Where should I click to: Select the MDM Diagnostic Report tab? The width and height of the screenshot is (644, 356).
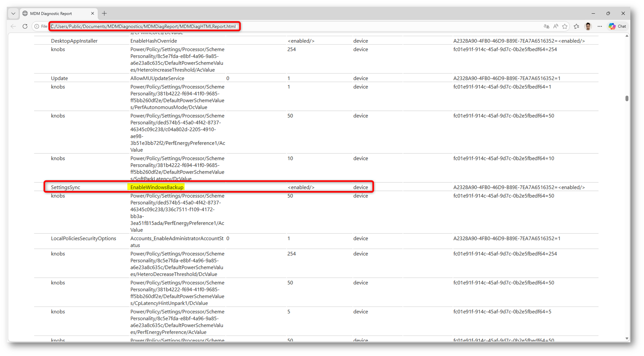click(x=51, y=13)
